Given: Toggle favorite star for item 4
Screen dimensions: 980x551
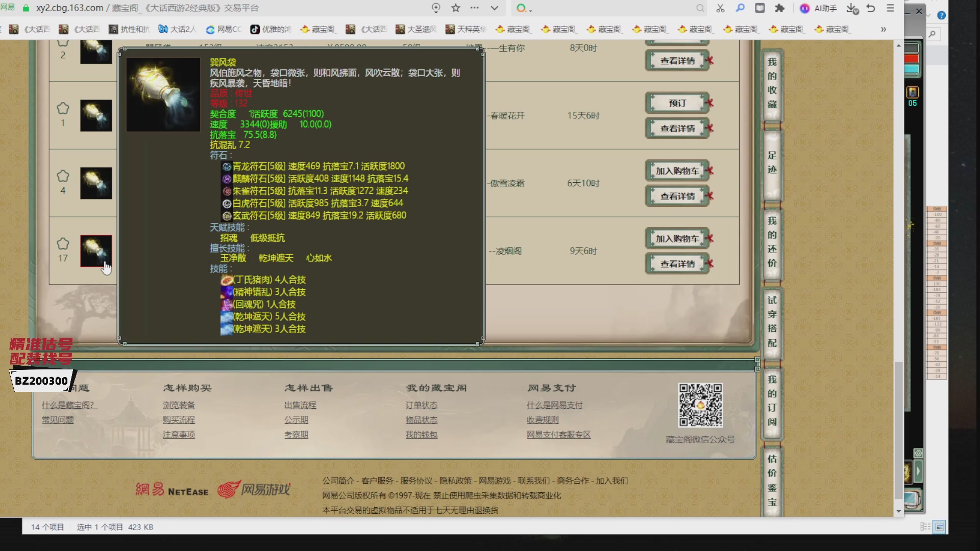Looking at the screenshot, I should coord(63,176).
